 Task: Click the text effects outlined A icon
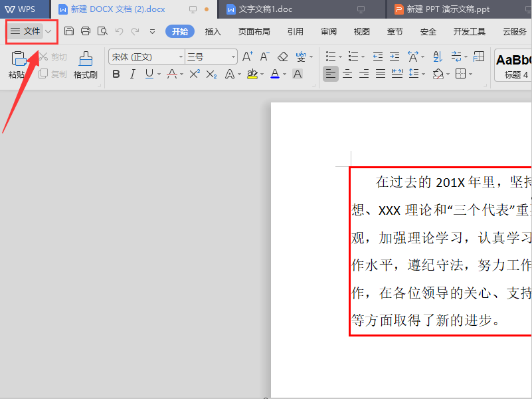coord(230,74)
